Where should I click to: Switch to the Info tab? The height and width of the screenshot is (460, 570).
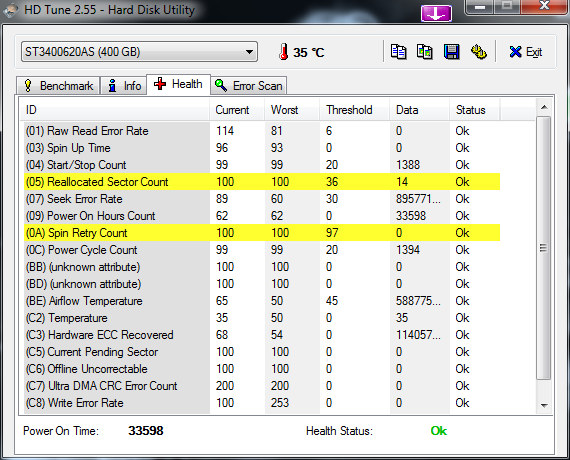point(124,86)
